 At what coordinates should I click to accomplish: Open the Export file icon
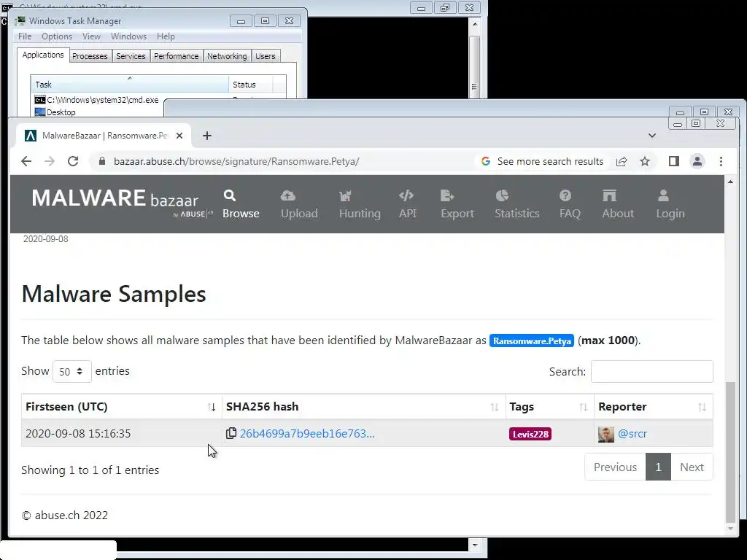(447, 195)
